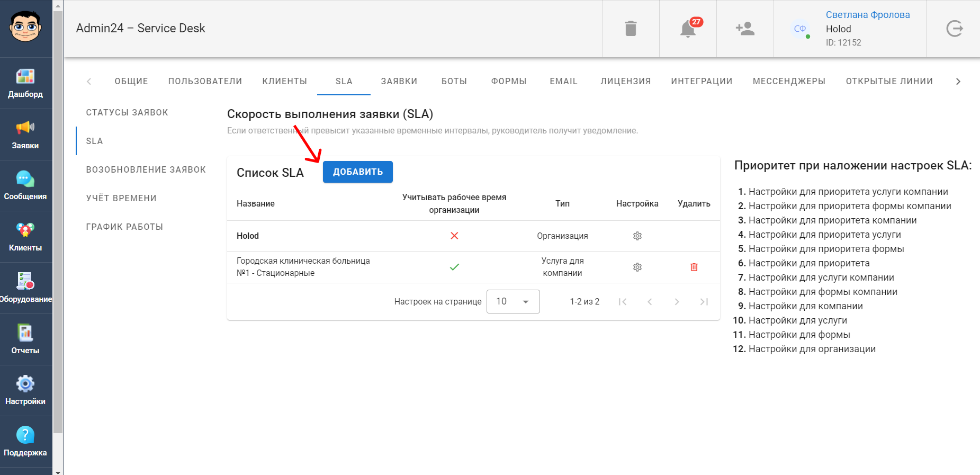The width and height of the screenshot is (980, 475).
Task: Open the Оборудование sidebar section
Action: point(25,288)
